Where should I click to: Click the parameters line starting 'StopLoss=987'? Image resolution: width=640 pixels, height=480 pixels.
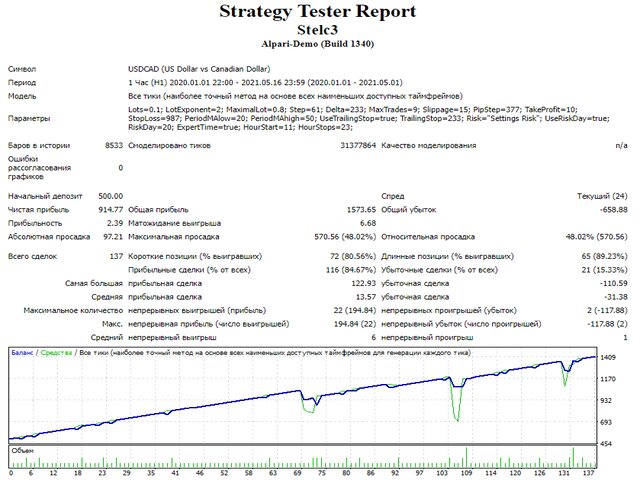(369, 118)
